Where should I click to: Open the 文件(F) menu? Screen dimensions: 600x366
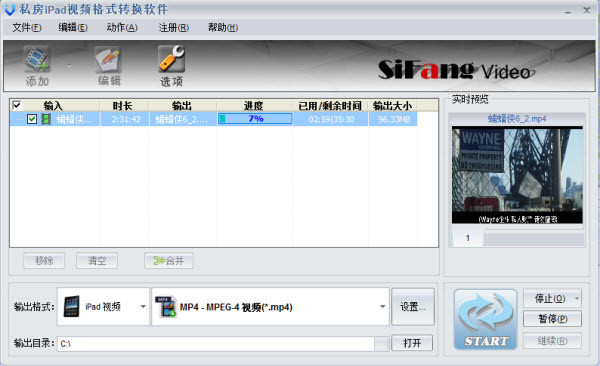click(x=27, y=28)
